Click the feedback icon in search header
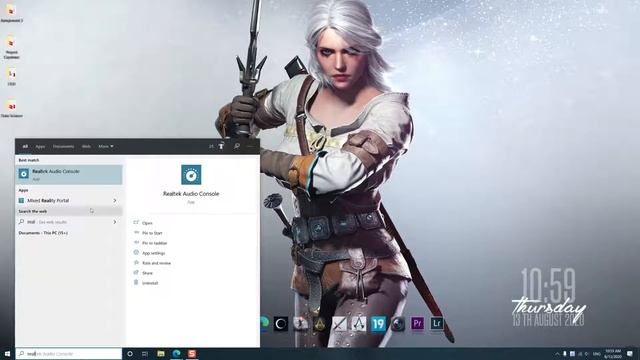 click(x=237, y=146)
